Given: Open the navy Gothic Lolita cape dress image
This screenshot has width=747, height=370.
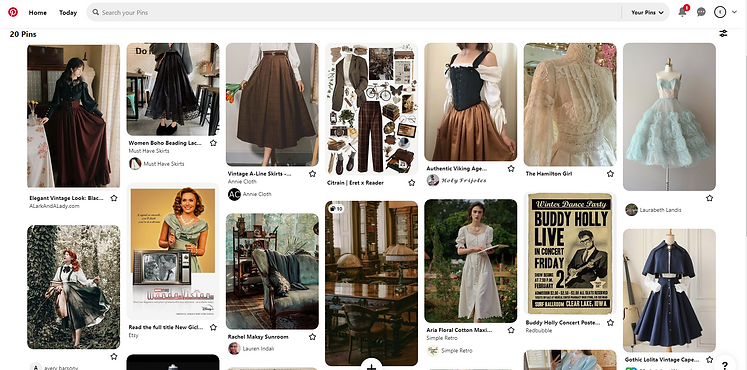Looking at the screenshot, I should pyautogui.click(x=669, y=290).
